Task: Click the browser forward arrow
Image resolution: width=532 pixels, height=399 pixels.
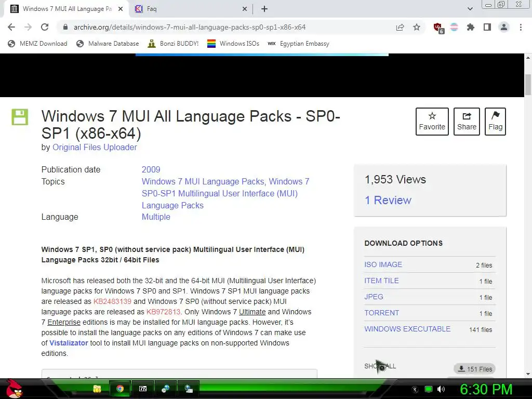Action: point(28,27)
